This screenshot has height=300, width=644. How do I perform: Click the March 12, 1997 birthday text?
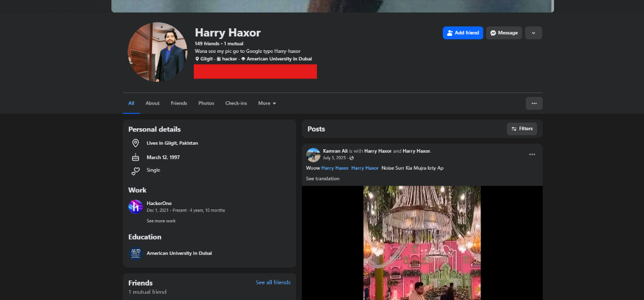click(x=163, y=157)
